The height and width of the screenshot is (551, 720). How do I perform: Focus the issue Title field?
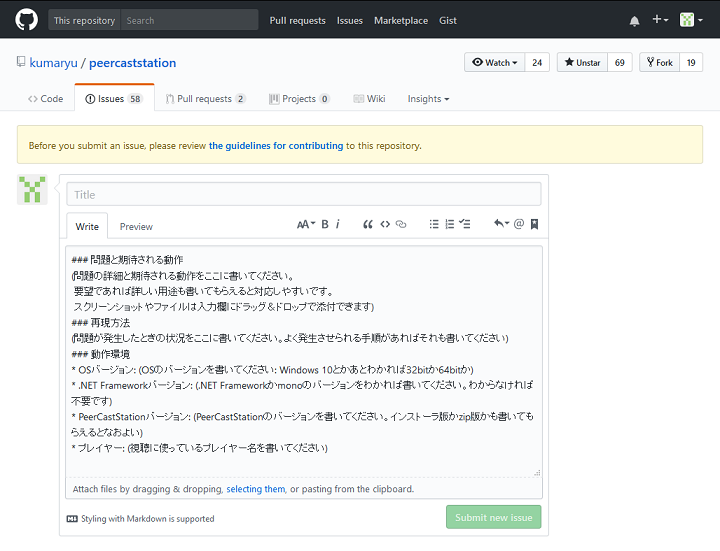304,194
